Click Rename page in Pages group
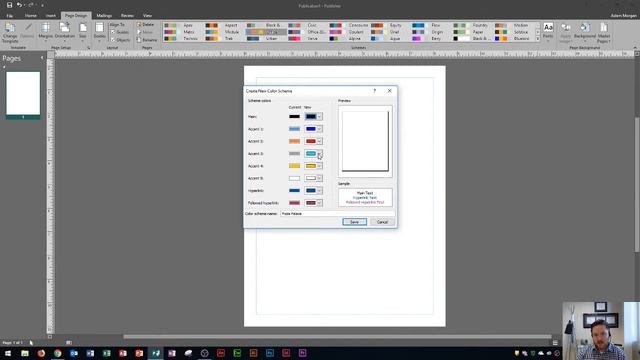 click(147, 40)
